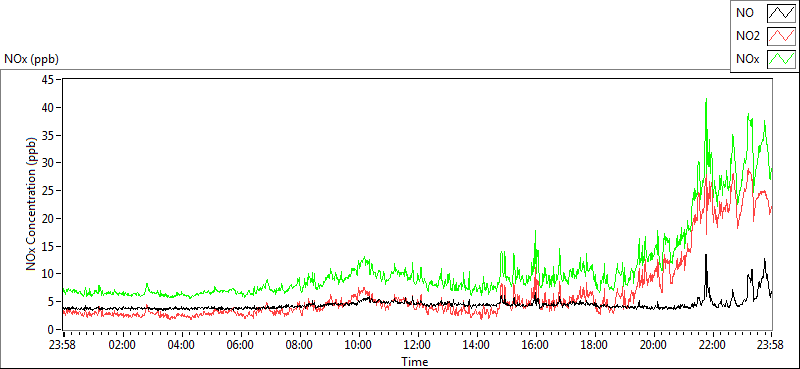The image size is (800, 369).
Task: Click the Time axis label
Action: (x=415, y=362)
